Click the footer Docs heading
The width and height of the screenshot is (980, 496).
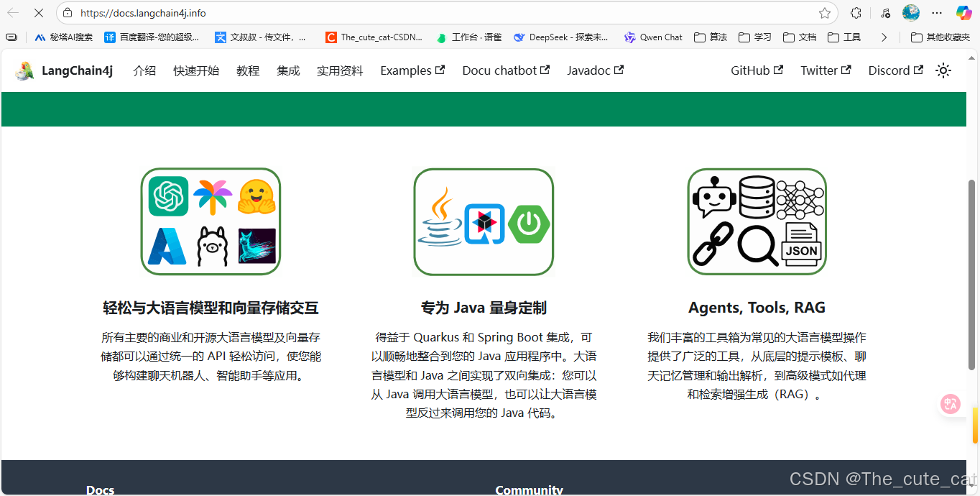point(101,490)
